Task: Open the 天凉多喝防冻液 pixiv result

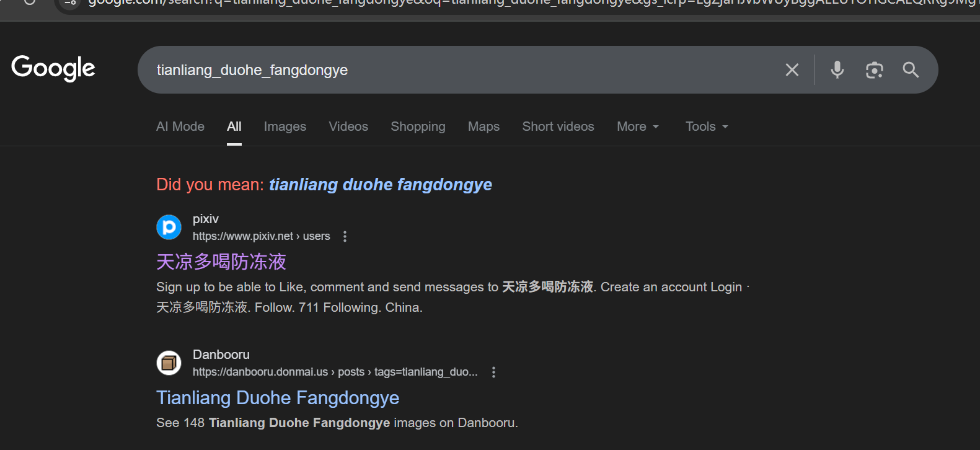Action: click(x=221, y=262)
